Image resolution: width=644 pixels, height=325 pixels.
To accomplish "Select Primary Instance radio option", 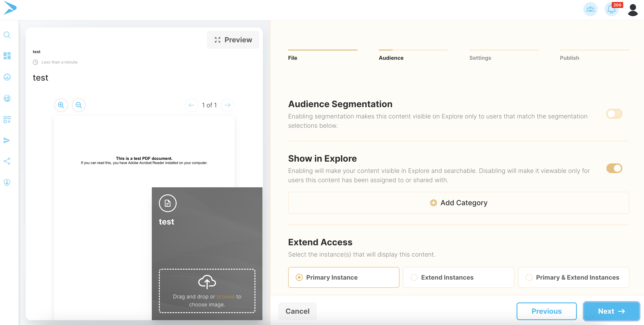I will (343, 277).
